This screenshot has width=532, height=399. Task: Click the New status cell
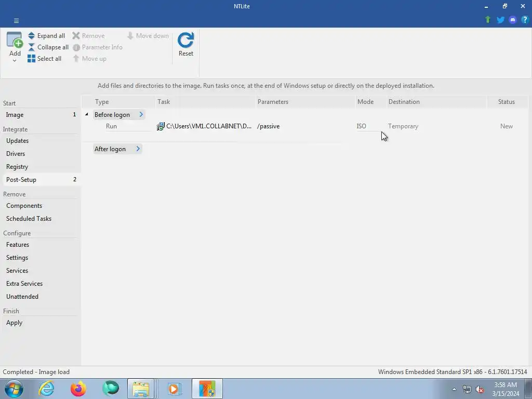506,126
